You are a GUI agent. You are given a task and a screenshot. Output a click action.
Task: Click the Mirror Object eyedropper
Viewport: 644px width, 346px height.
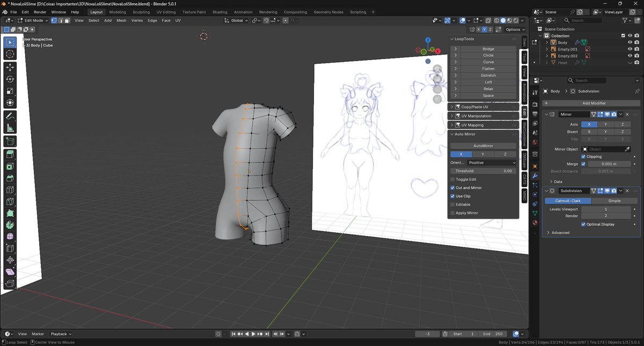click(x=627, y=149)
